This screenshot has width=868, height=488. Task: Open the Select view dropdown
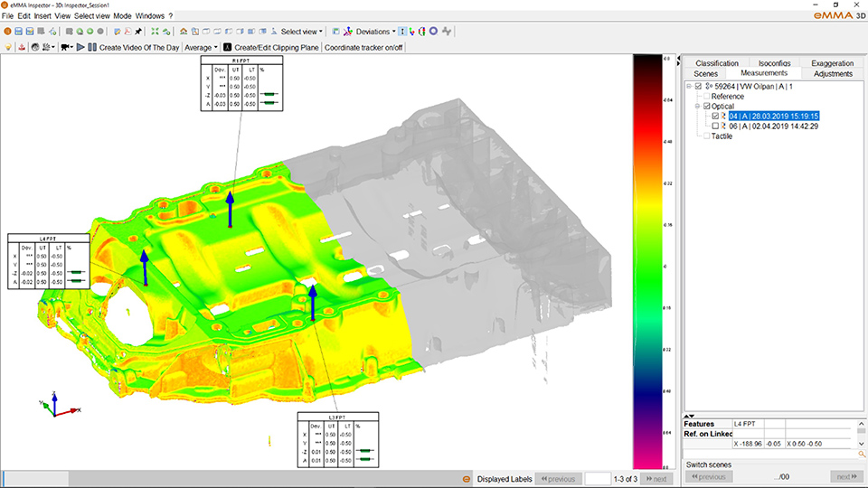click(x=301, y=32)
